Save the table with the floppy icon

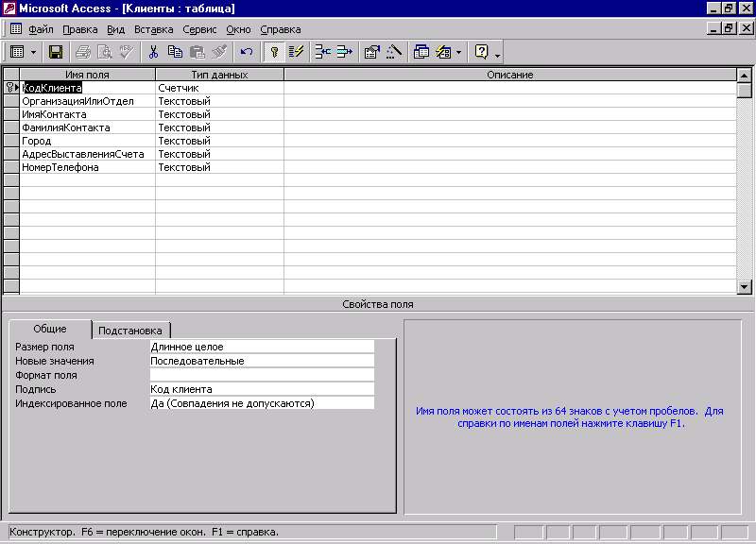point(56,52)
